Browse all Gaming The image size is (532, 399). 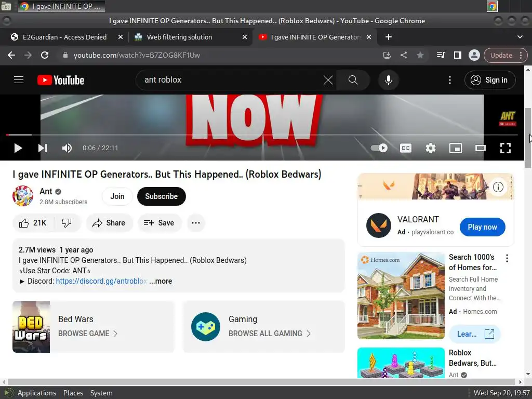coord(270,334)
